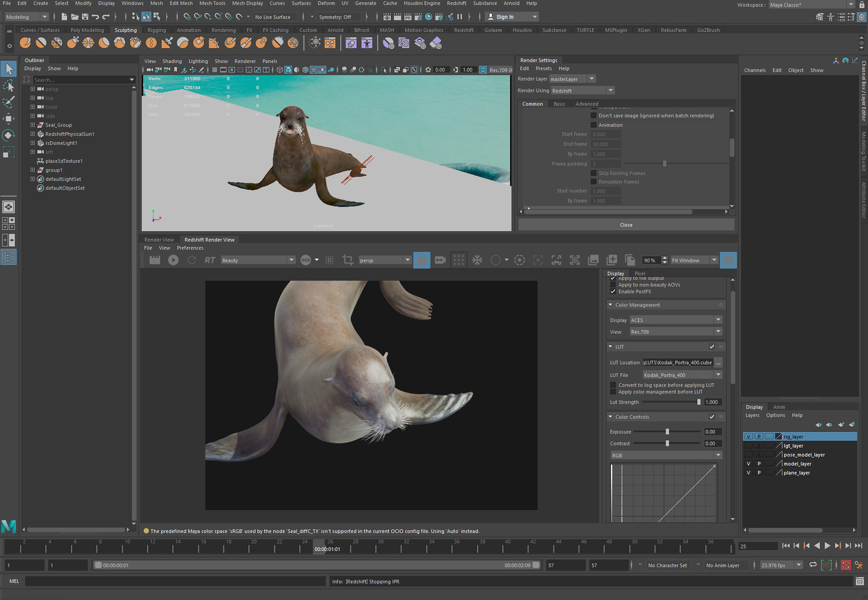Toggle visibility V of rig_layer
The image size is (868, 600).
coord(749,437)
